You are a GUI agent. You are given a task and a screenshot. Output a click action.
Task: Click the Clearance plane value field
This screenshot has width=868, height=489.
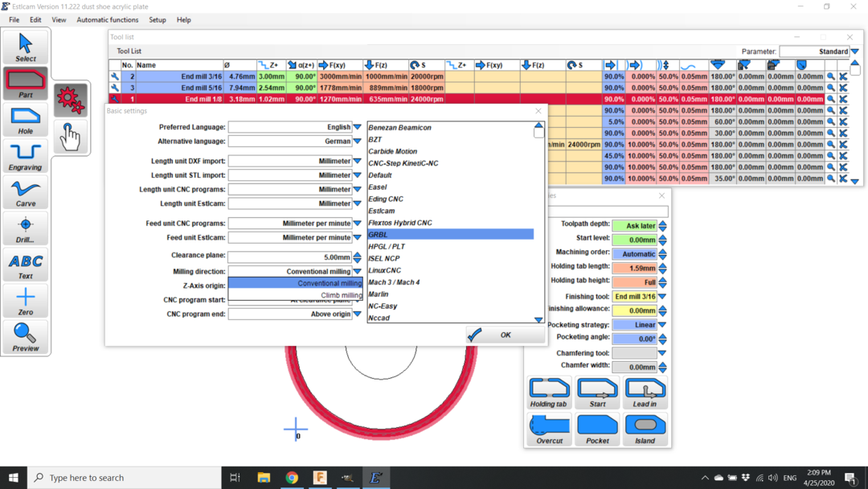pos(289,257)
